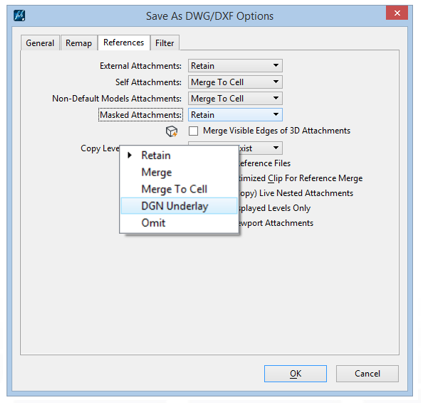421x403 pixels.
Task: Switch to the General tab
Action: pyautogui.click(x=40, y=43)
